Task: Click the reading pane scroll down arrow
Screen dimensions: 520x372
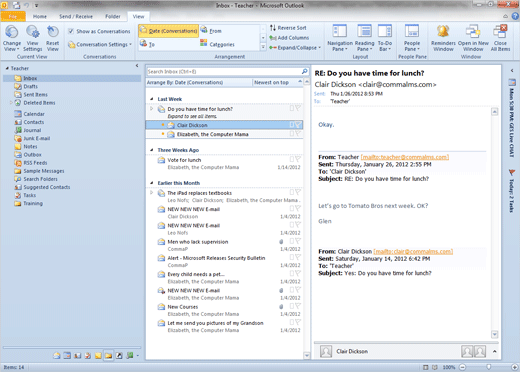Action: 495,334
